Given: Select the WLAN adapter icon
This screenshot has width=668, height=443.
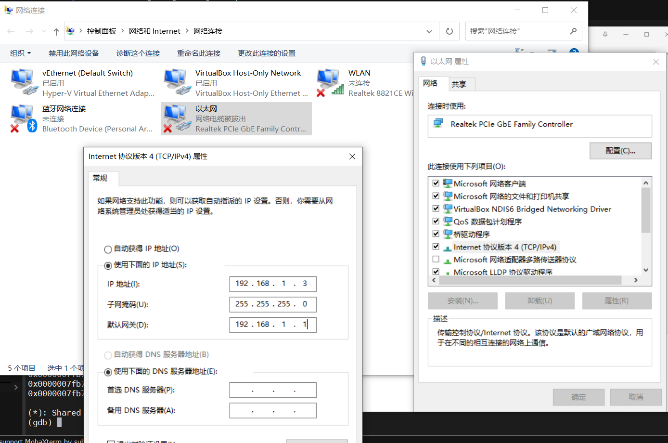Looking at the screenshot, I should 330,82.
